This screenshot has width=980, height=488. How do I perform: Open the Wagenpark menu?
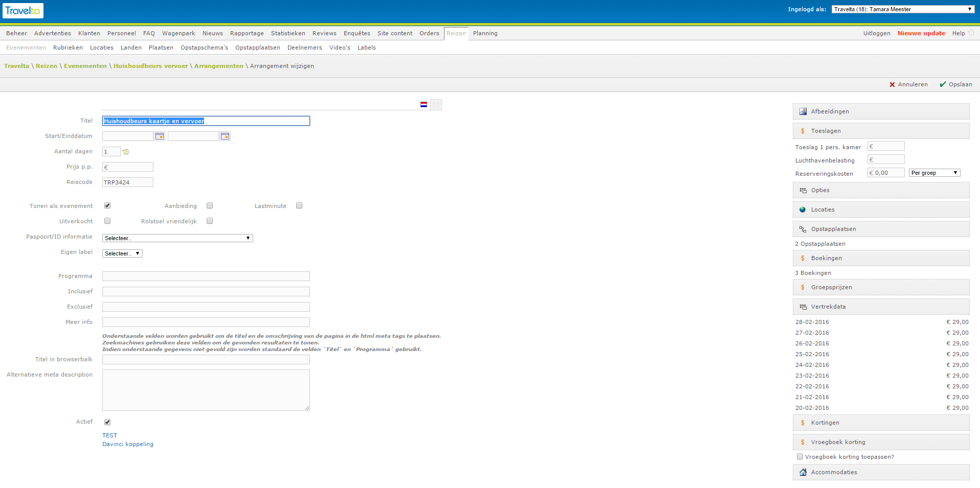coord(179,33)
